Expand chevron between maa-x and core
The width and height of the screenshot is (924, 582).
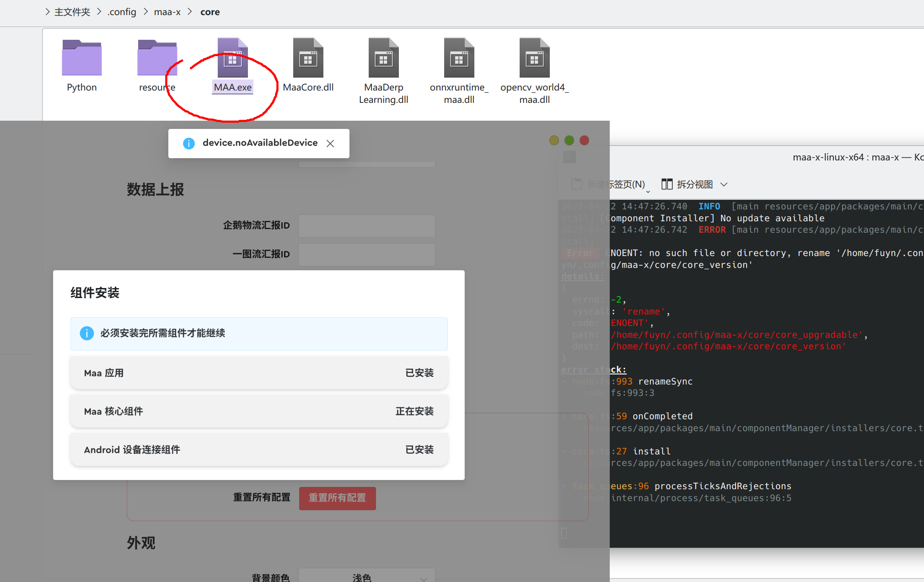[190, 12]
